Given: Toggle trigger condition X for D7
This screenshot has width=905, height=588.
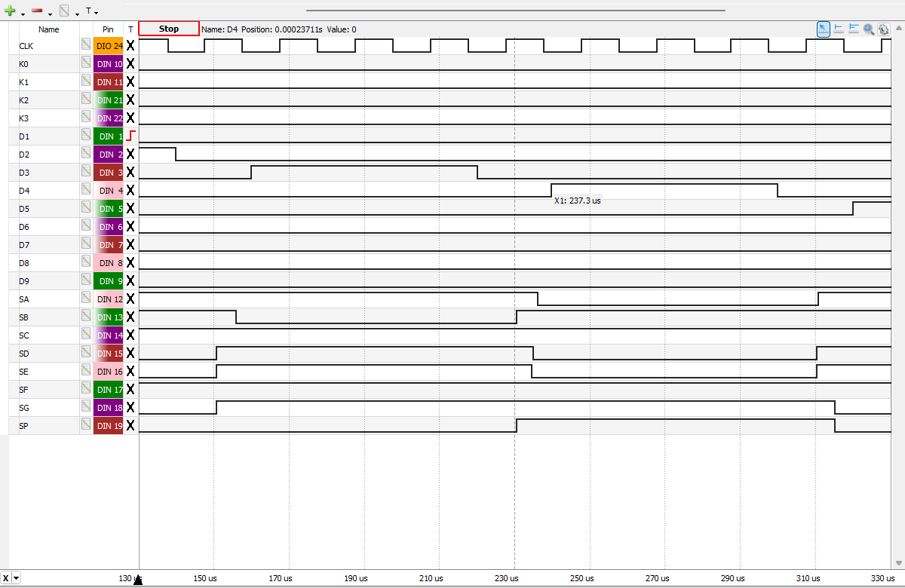Looking at the screenshot, I should (130, 244).
